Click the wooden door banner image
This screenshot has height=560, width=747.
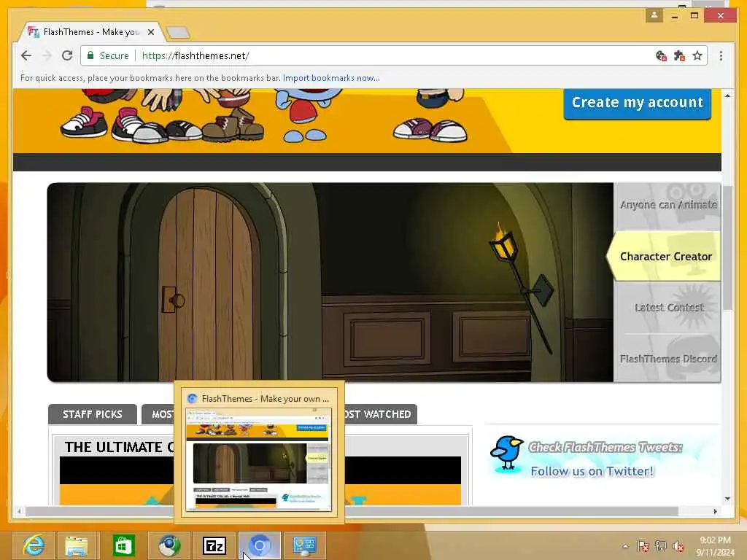[x=330, y=282]
